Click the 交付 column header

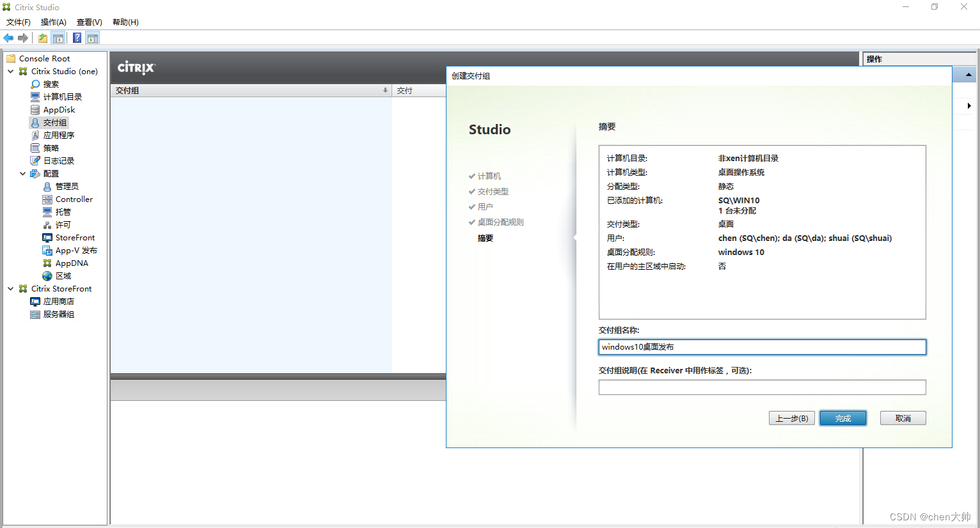pos(419,91)
